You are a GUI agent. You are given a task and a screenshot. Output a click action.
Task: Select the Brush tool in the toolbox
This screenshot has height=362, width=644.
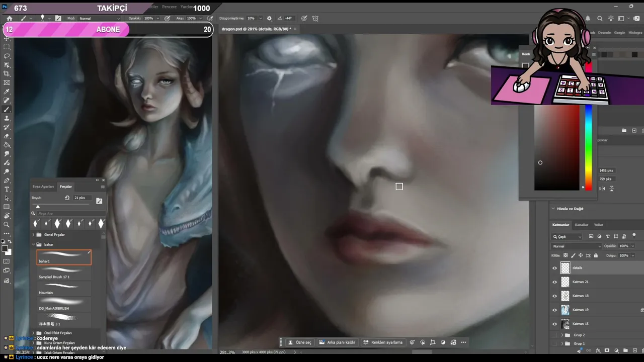pyautogui.click(x=7, y=110)
